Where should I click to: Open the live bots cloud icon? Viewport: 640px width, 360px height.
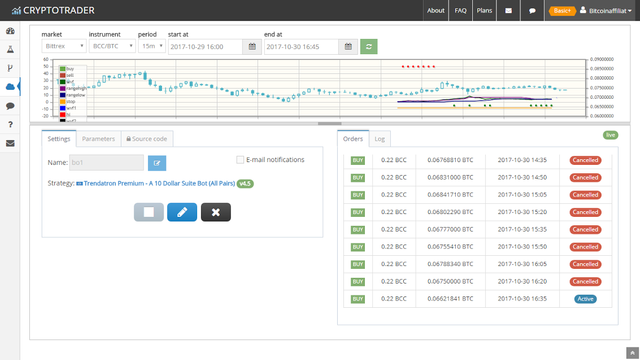pyautogui.click(x=10, y=87)
